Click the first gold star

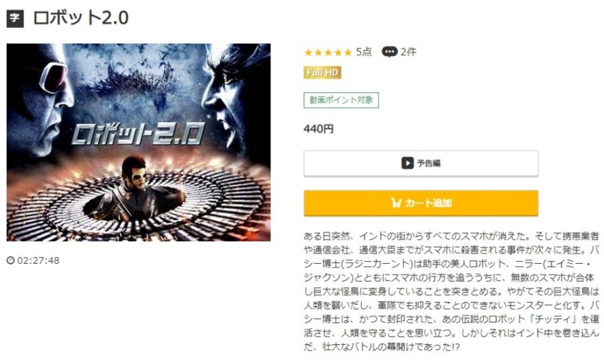[308, 52]
